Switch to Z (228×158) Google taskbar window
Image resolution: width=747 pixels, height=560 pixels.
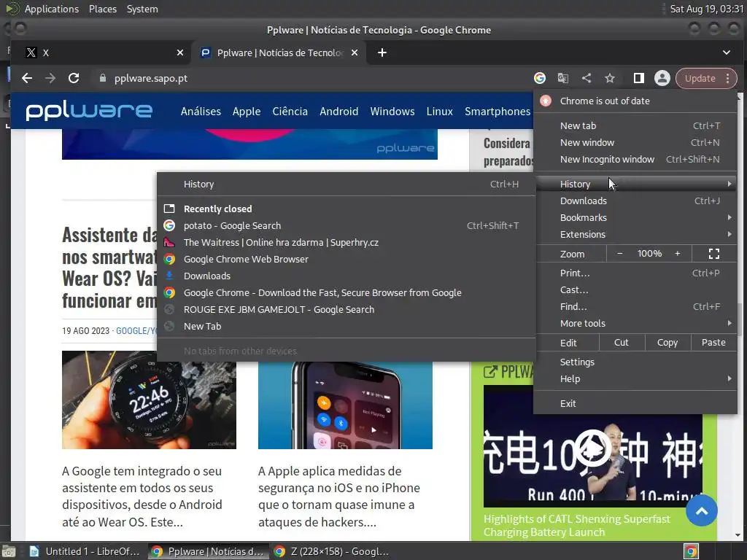click(x=332, y=551)
